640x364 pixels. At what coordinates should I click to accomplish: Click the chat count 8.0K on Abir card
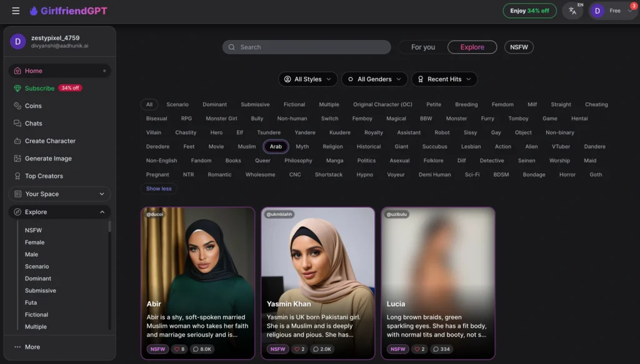click(202, 349)
